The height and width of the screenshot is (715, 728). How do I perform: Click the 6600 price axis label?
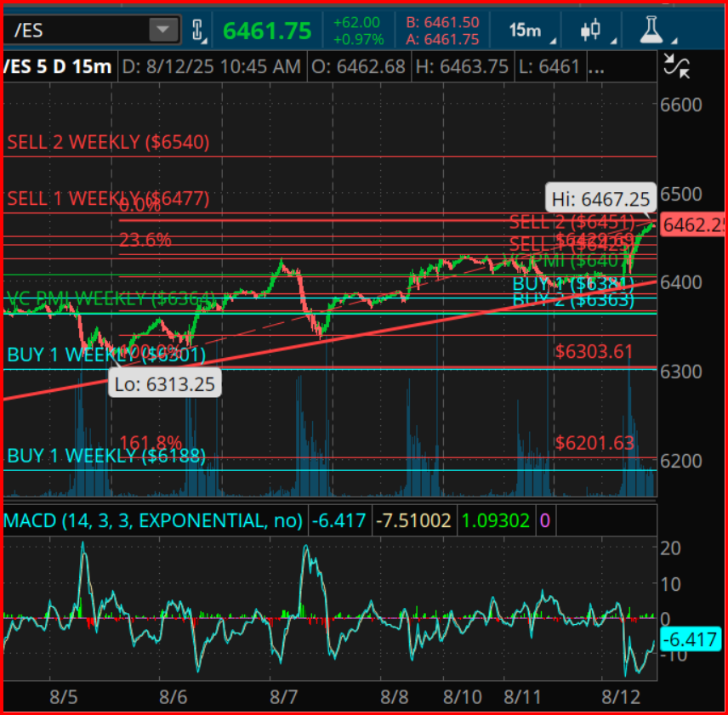click(680, 105)
